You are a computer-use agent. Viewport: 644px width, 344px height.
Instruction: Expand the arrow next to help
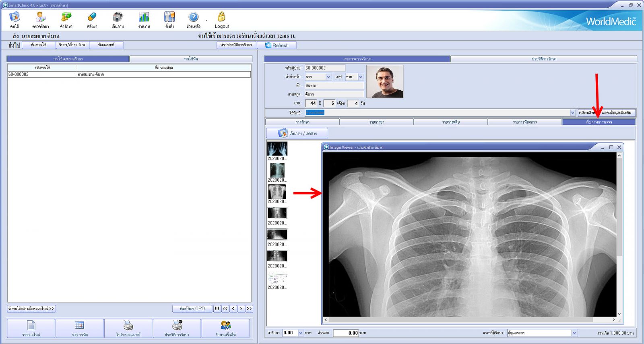click(x=207, y=20)
